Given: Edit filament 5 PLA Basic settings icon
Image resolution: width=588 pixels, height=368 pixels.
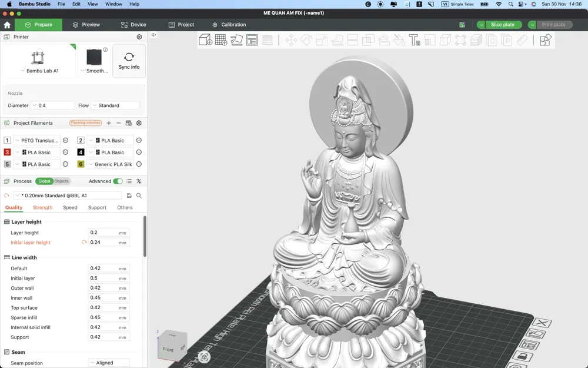Looking at the screenshot, I should (x=65, y=164).
